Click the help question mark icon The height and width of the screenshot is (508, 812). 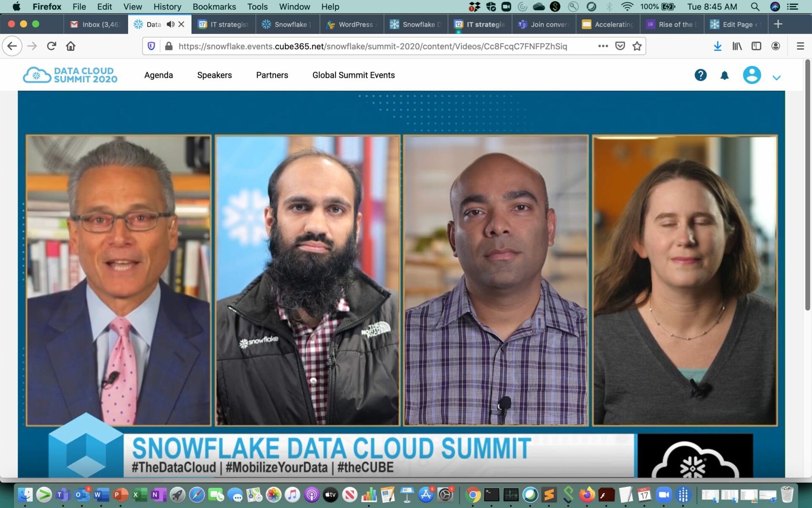tap(700, 75)
